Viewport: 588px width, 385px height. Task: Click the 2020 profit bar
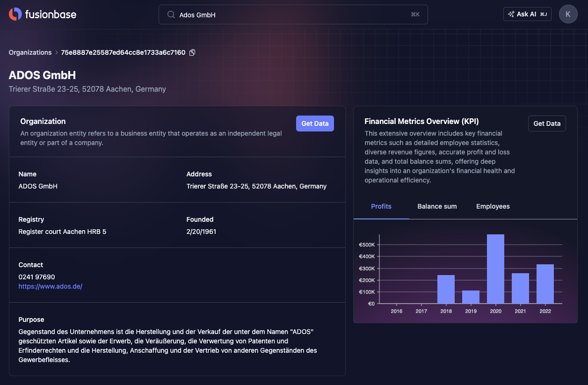tap(495, 269)
